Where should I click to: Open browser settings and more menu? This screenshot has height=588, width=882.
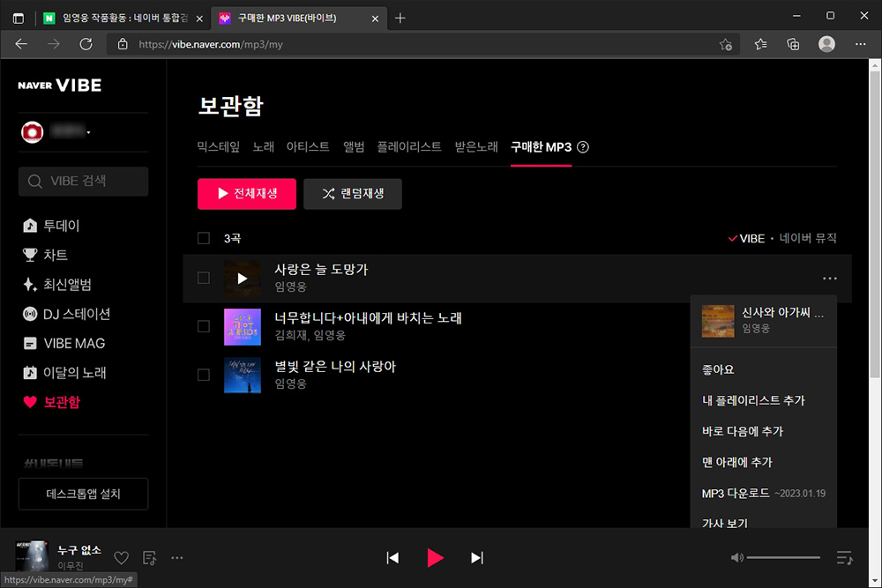coord(860,44)
